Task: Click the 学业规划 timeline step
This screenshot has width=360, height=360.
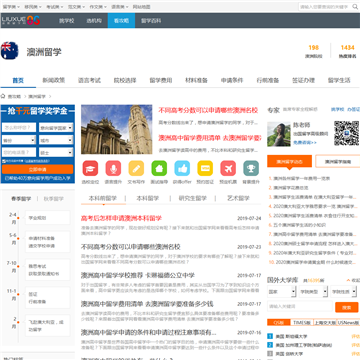Action: pyautogui.click(x=47, y=218)
